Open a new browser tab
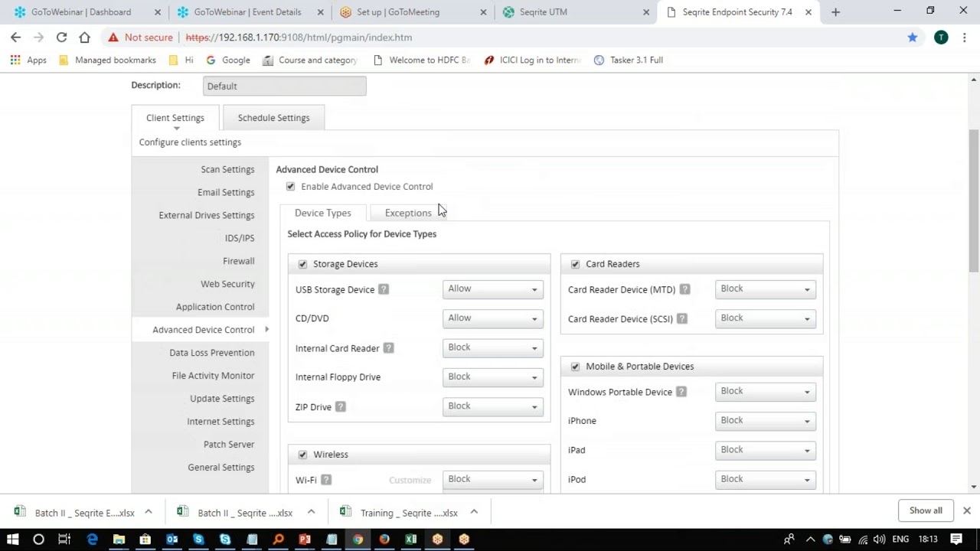The image size is (980, 551). [835, 12]
